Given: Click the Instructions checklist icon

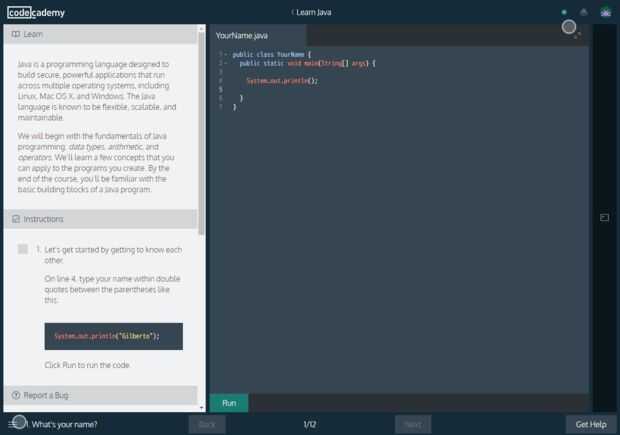Looking at the screenshot, I should (x=16, y=219).
